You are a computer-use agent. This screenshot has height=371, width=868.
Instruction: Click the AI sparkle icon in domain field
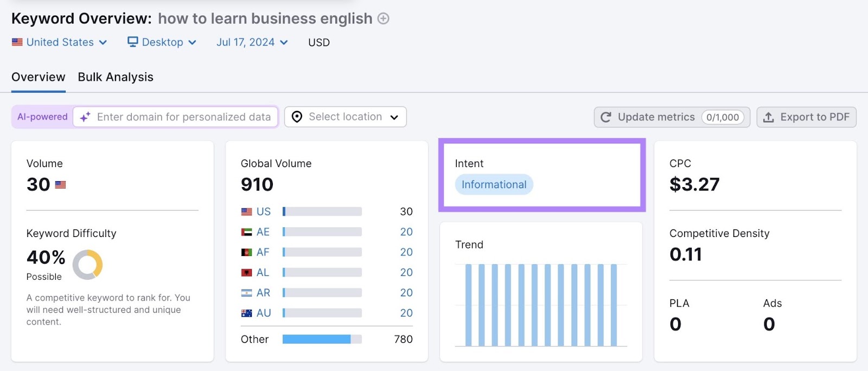coord(85,117)
